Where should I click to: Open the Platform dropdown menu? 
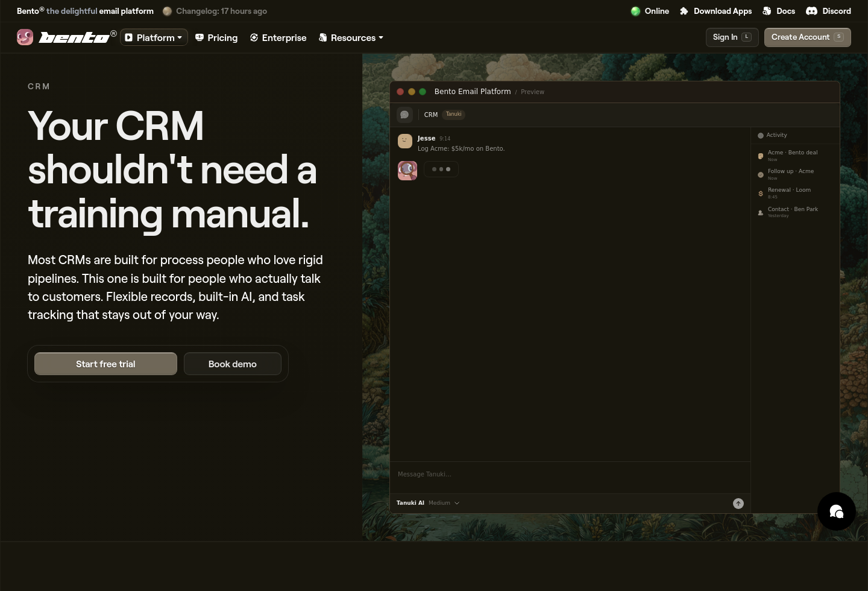pyautogui.click(x=154, y=37)
